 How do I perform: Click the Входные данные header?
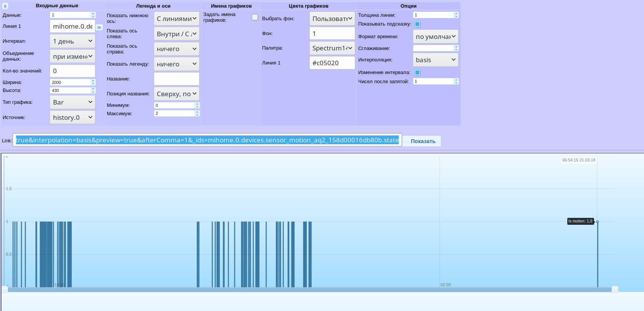(57, 6)
